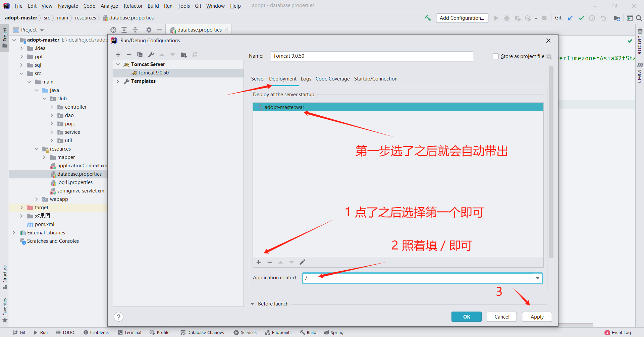Open the Refactor menu

(133, 6)
